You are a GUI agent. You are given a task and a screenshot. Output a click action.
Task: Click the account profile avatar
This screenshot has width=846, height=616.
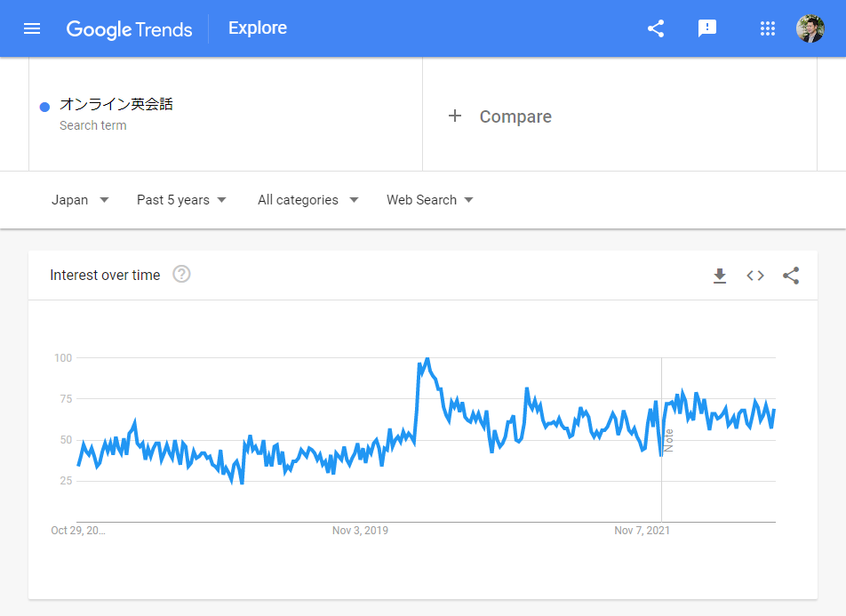[x=810, y=28]
